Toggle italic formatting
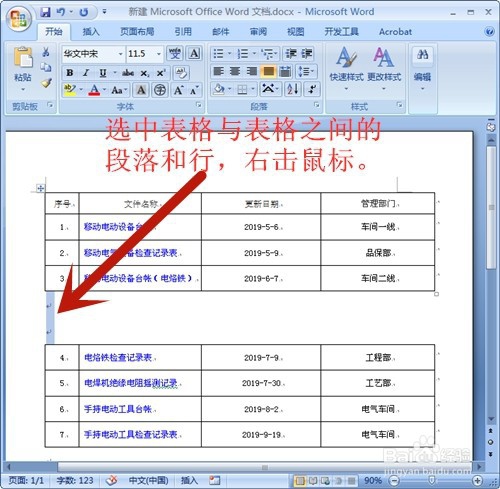Viewport: 500px width, 489px height. (86, 73)
